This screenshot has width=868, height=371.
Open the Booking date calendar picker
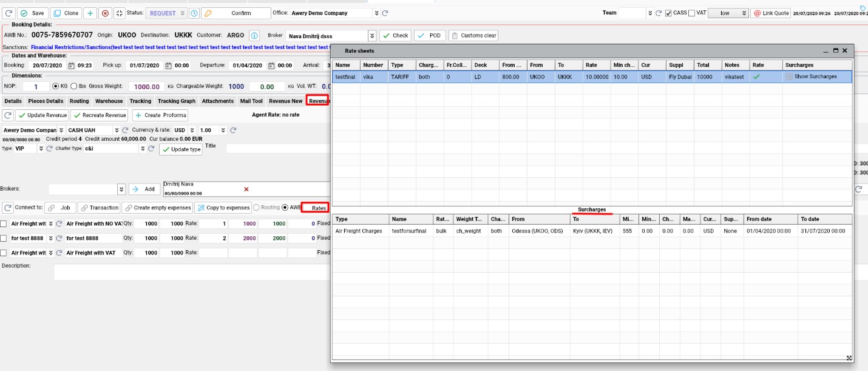click(71, 66)
